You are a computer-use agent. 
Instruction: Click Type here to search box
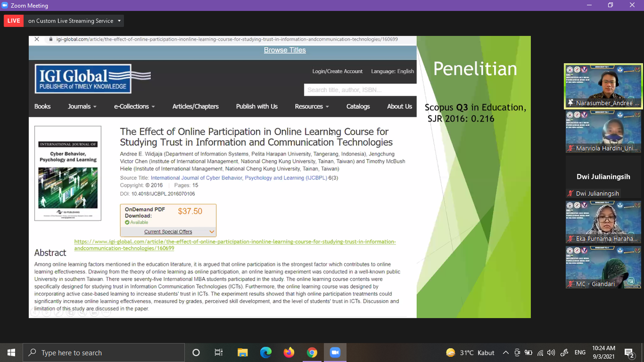coord(104,352)
